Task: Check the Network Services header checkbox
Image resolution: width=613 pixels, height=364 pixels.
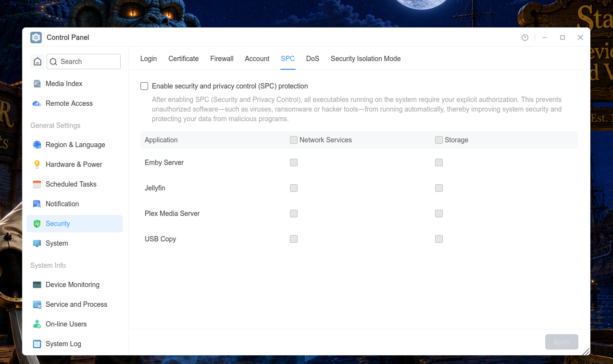Action: [x=294, y=140]
